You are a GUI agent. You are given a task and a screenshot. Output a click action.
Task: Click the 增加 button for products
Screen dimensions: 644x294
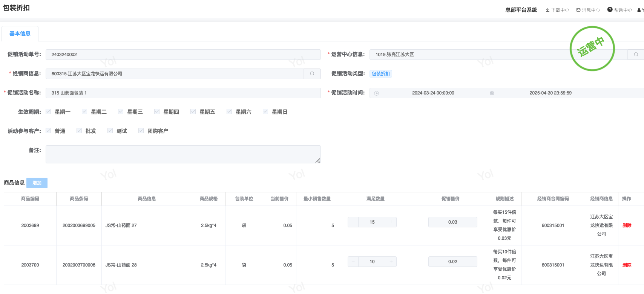[x=37, y=183]
